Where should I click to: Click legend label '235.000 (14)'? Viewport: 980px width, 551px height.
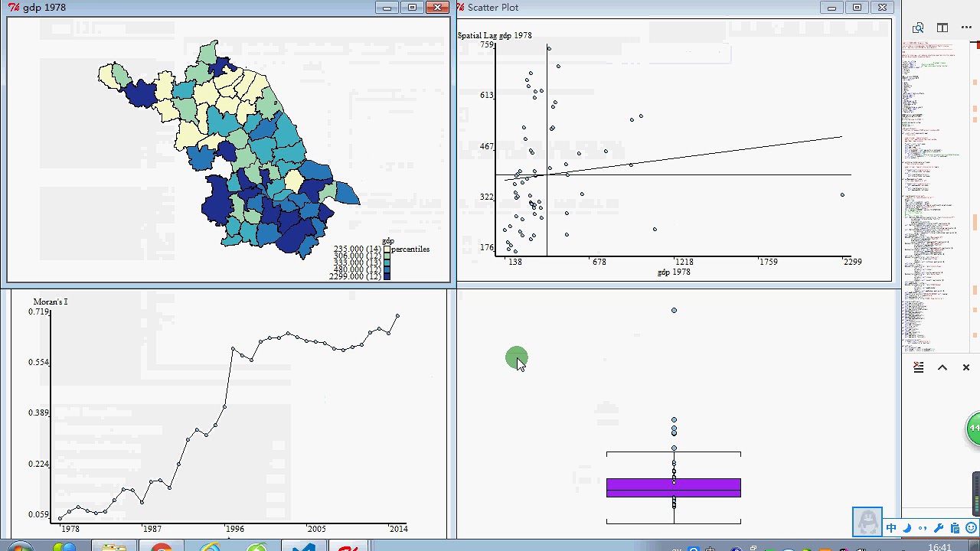358,249
